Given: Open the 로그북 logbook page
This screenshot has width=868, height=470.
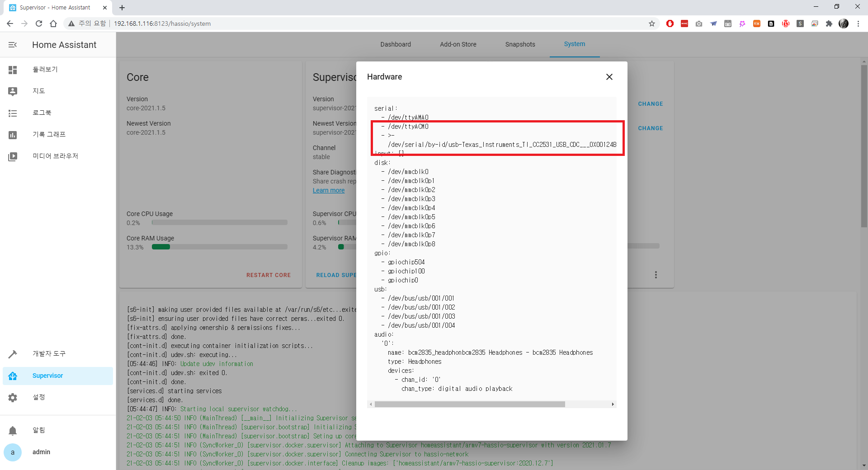Looking at the screenshot, I should click(x=58, y=113).
